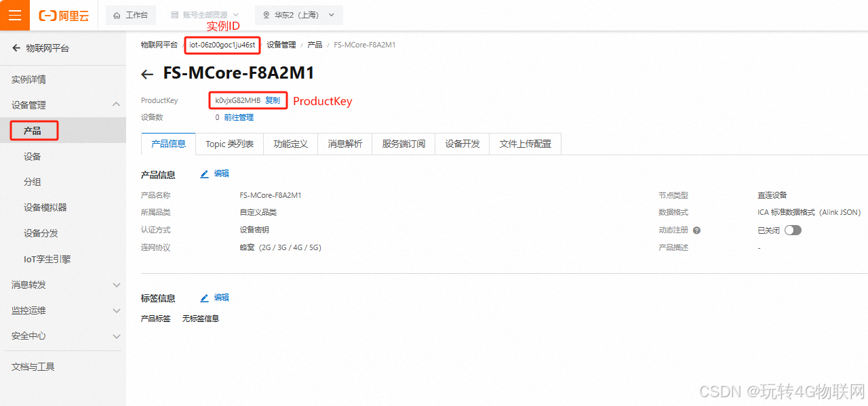Screen dimensions: 868x406
Task: Open 实例详情 in the sidebar
Action: (28, 79)
